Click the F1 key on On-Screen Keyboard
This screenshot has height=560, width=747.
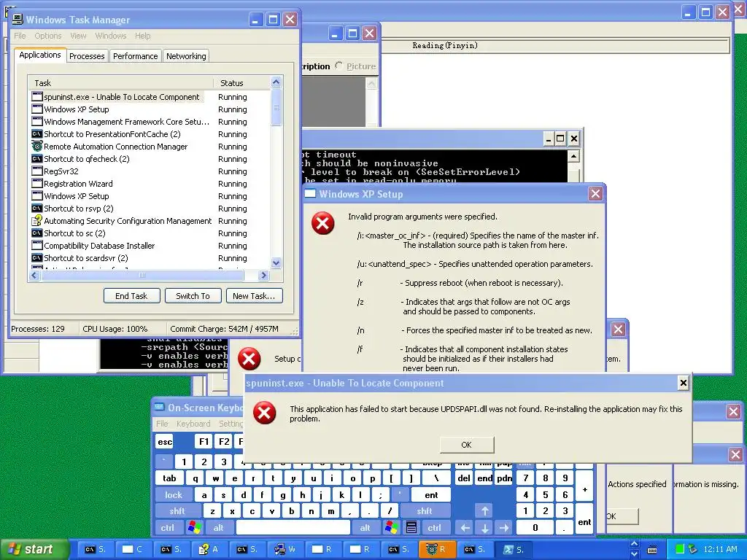click(204, 441)
